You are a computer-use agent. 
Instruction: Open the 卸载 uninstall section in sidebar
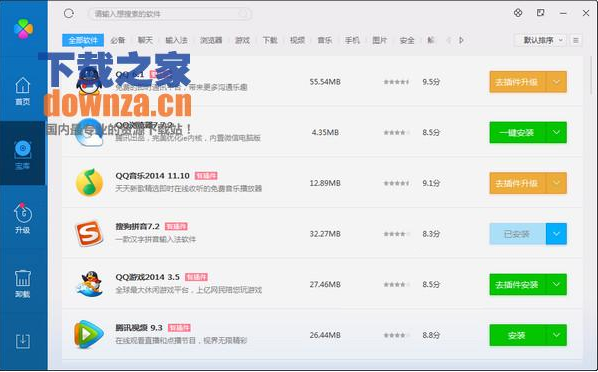pyautogui.click(x=23, y=283)
